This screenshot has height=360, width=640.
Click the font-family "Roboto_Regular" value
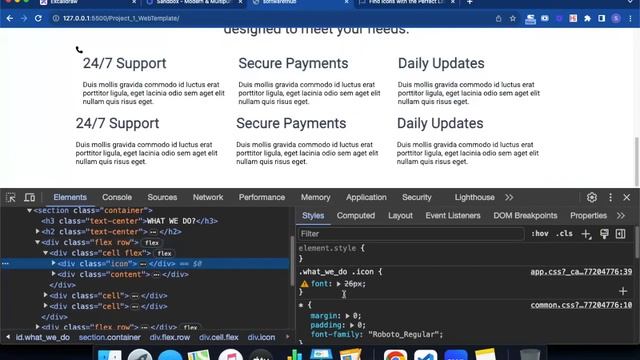pyautogui.click(x=405, y=334)
